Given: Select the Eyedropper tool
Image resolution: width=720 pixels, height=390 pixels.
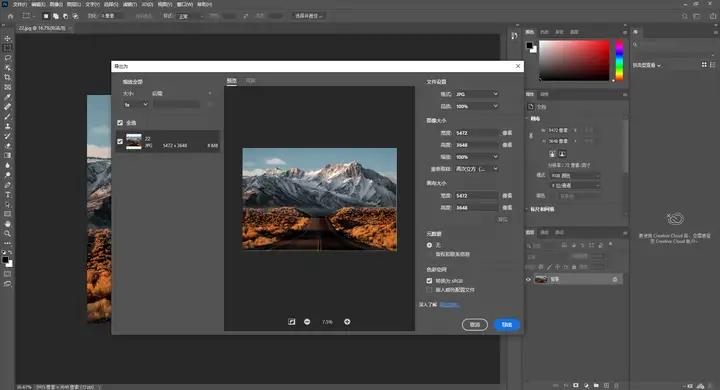Looking at the screenshot, I should pos(7,97).
